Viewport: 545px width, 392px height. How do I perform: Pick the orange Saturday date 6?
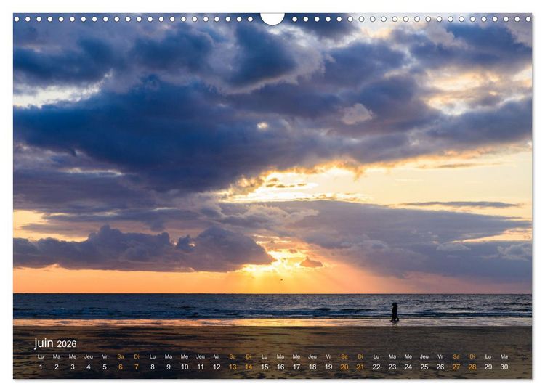121,367
